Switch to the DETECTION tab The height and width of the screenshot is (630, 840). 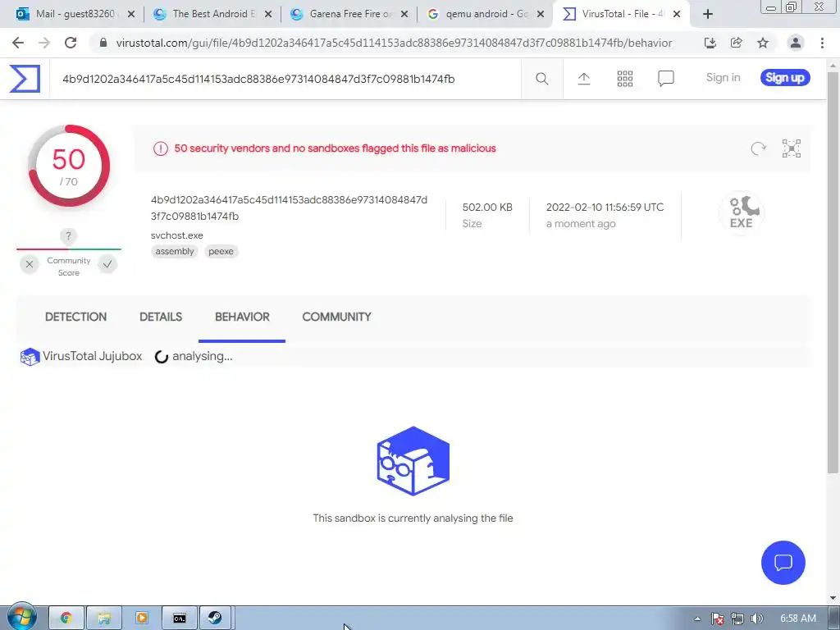(x=75, y=317)
